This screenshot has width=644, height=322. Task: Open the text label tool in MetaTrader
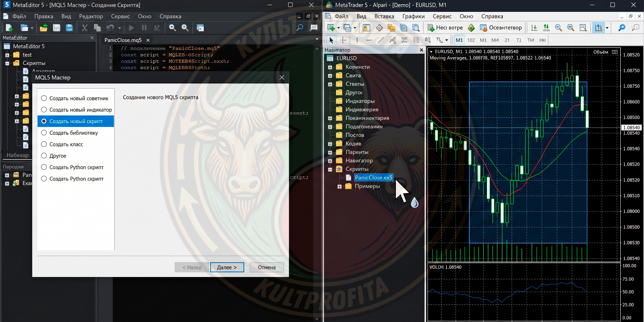pyautogui.click(x=440, y=40)
